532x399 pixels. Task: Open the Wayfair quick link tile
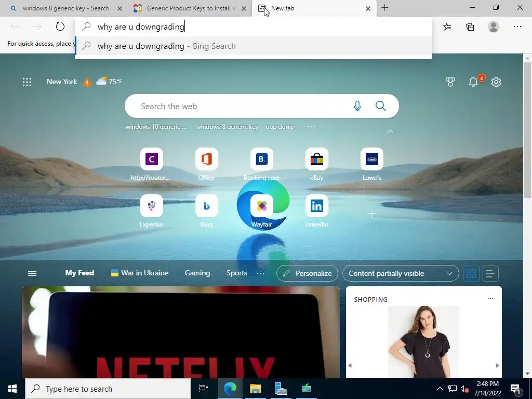click(x=262, y=211)
